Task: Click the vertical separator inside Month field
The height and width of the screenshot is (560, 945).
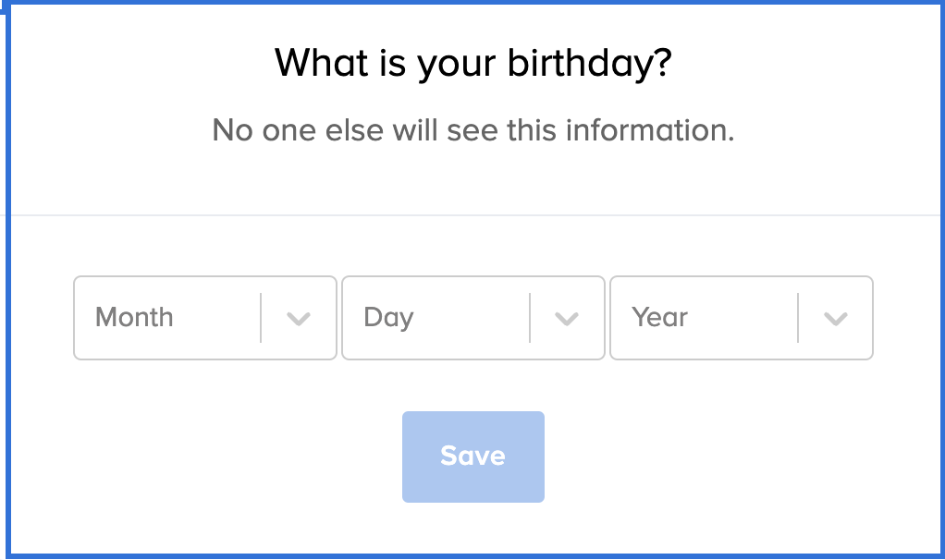Action: point(261,318)
